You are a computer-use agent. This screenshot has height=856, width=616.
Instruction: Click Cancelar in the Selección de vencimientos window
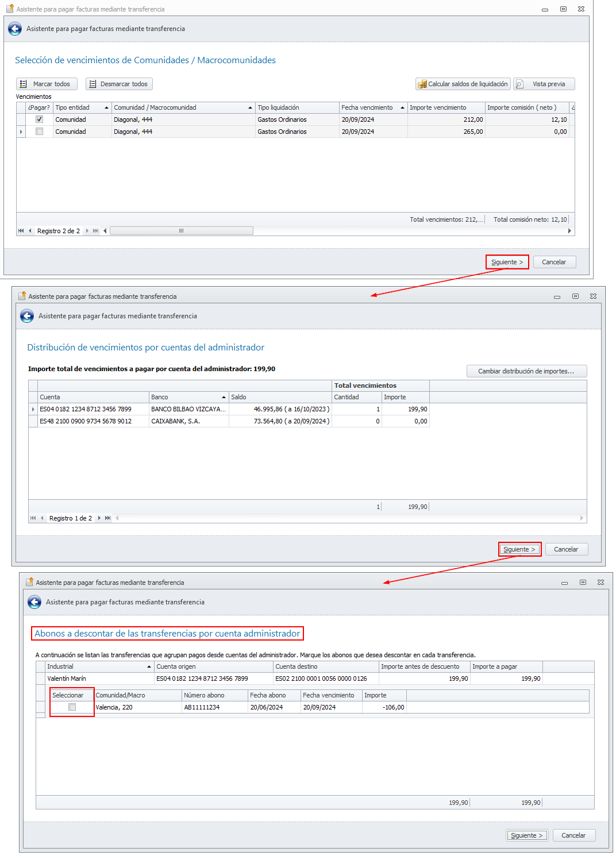point(554,262)
